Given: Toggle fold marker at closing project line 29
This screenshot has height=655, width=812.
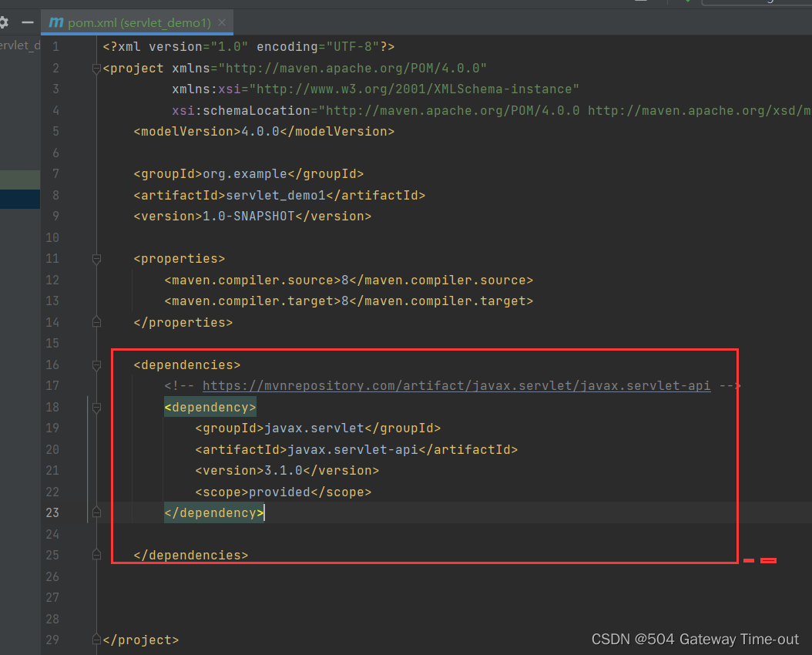Looking at the screenshot, I should [96, 640].
